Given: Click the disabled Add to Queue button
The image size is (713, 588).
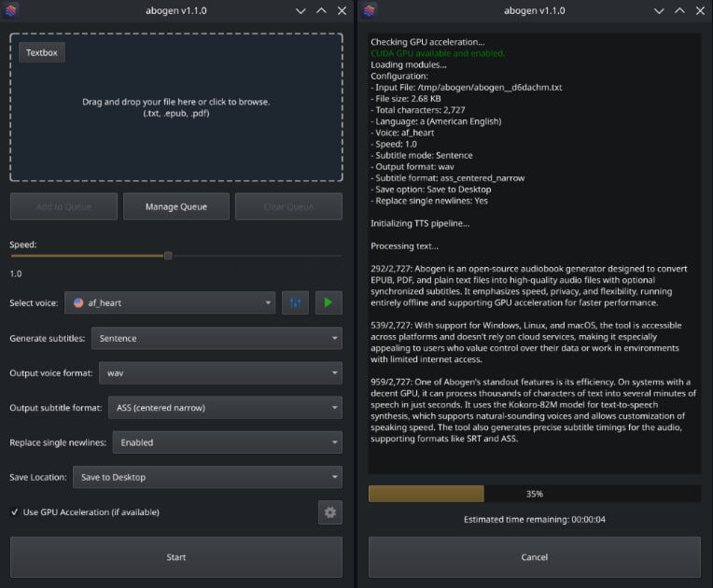Looking at the screenshot, I should pos(63,206).
